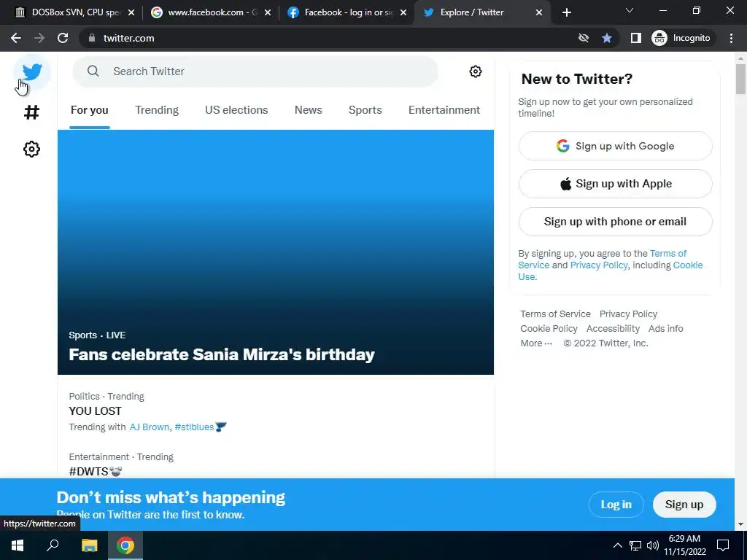Open Windows taskbar search
This screenshot has width=747, height=560.
pos(53,545)
